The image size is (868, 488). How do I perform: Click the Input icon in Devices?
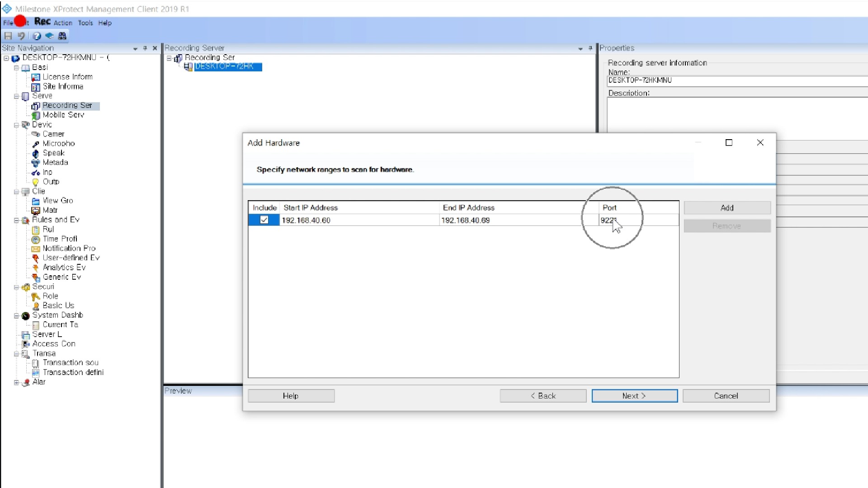pos(36,173)
